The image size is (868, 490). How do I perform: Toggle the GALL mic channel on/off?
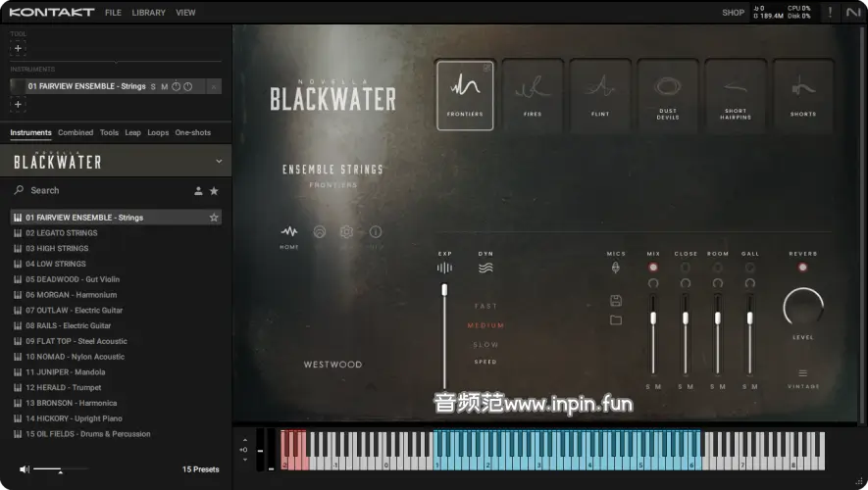click(x=750, y=268)
